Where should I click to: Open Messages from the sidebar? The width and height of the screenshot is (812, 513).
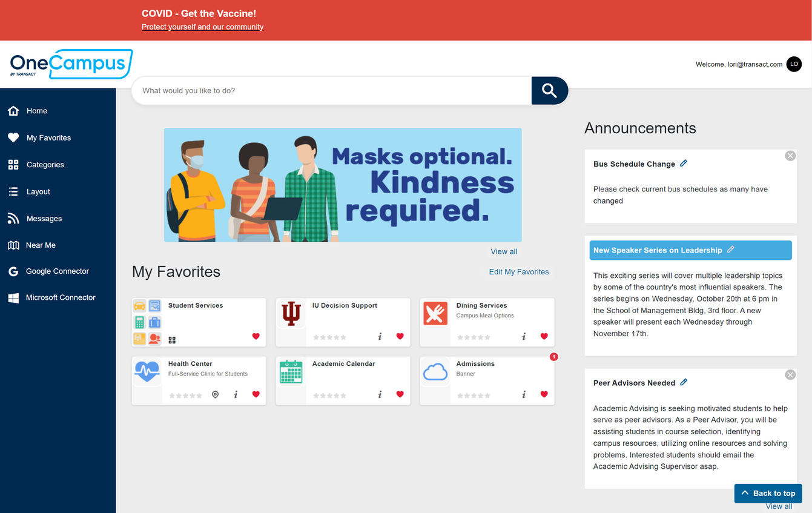click(x=43, y=218)
